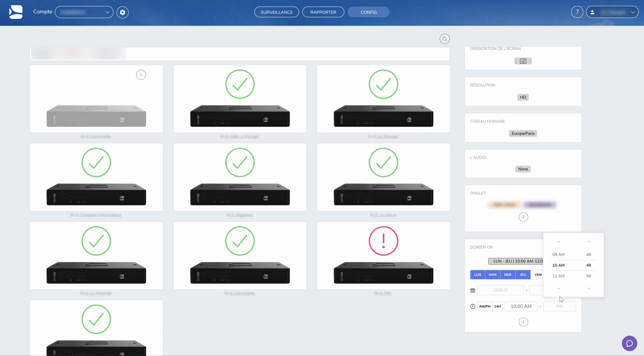Deselect the greyed-out player with X icon
The height and width of the screenshot is (356, 644).
141,75
